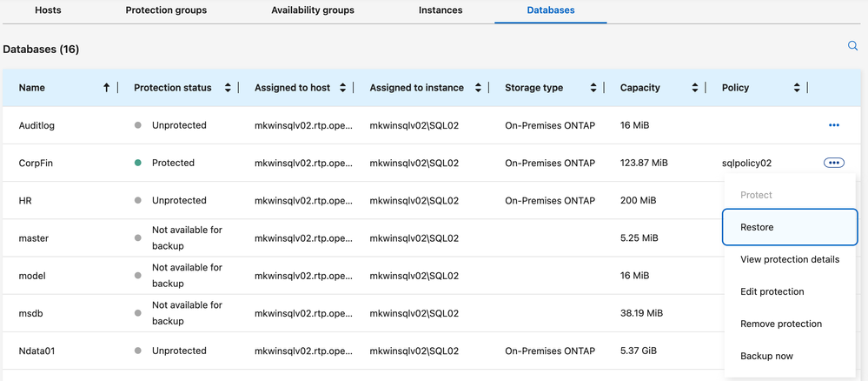The height and width of the screenshot is (381, 868).
Task: Open the Auditlog row actions menu
Action: 834,125
